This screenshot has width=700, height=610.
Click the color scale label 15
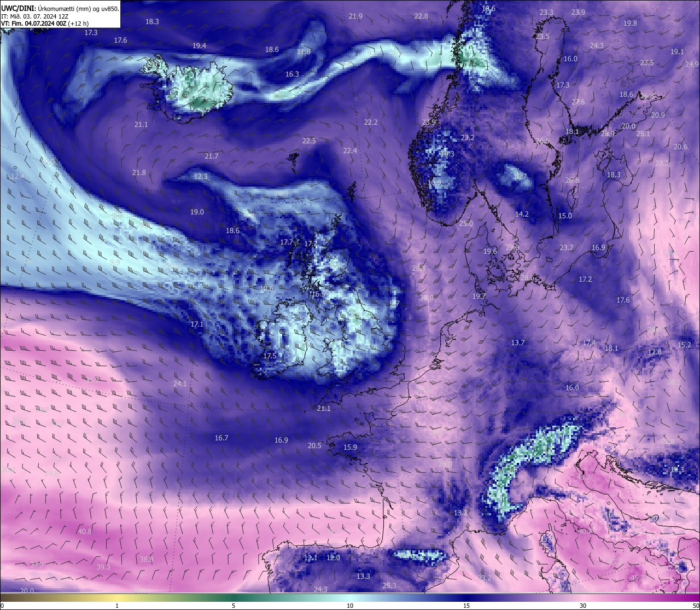tap(466, 606)
